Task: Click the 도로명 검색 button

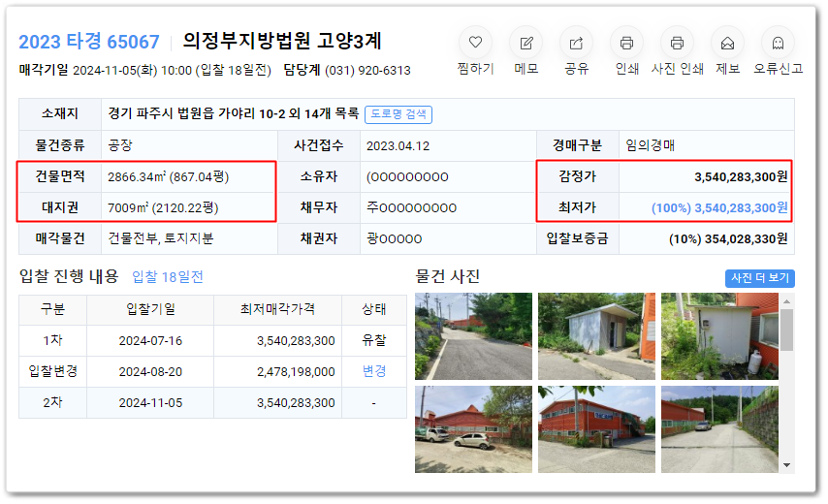Action: pyautogui.click(x=398, y=114)
